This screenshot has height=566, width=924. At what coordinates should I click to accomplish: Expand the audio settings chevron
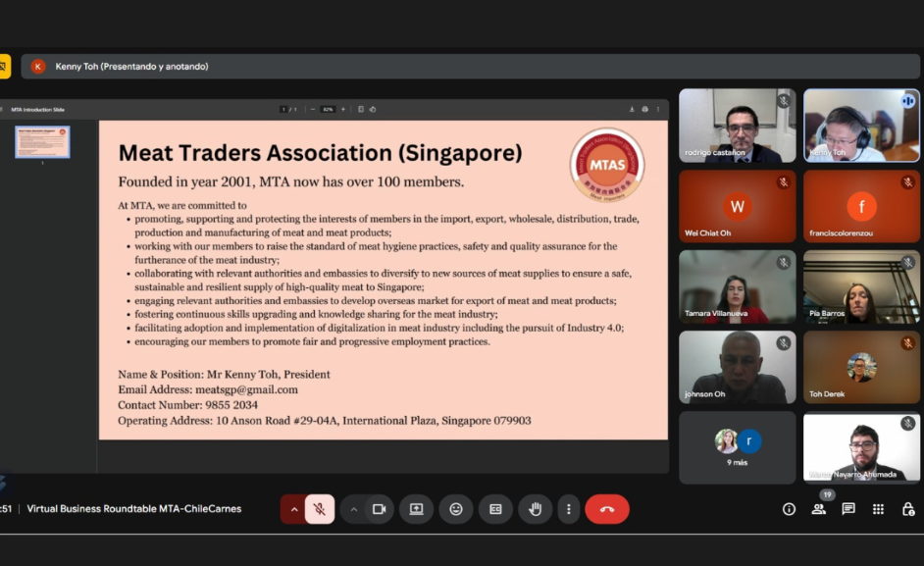click(x=293, y=509)
